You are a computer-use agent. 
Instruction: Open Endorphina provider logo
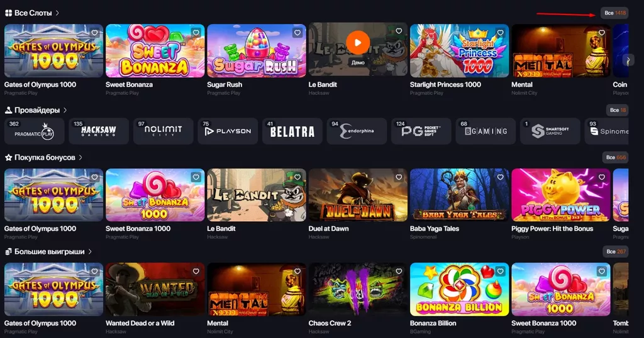[357, 131]
